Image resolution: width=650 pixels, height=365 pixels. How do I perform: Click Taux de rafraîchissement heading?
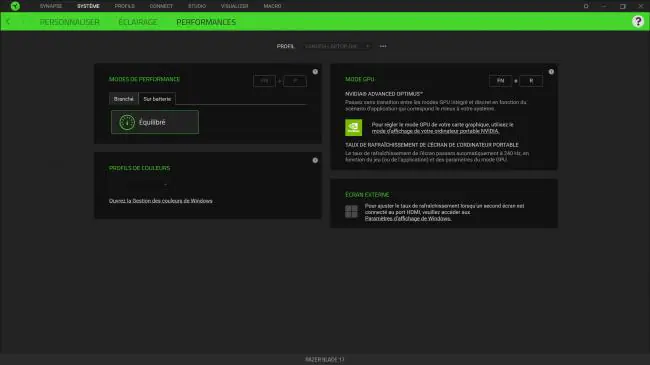point(432,145)
